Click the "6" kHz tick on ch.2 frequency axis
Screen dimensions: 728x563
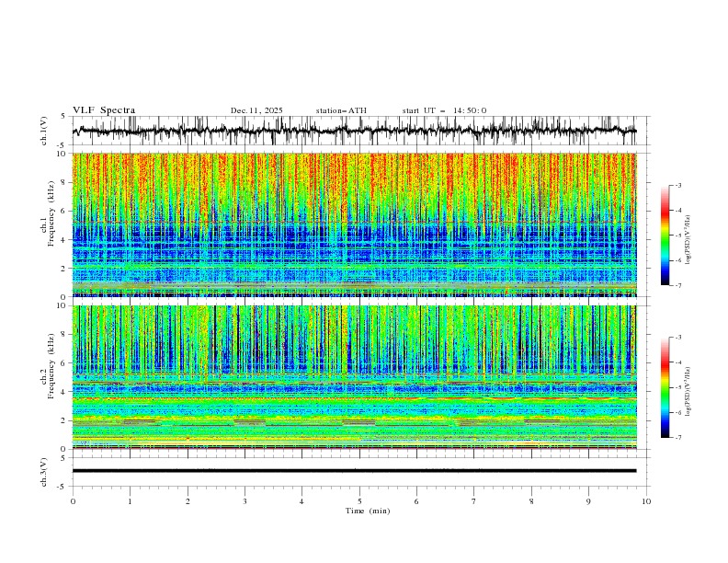pyautogui.click(x=65, y=363)
